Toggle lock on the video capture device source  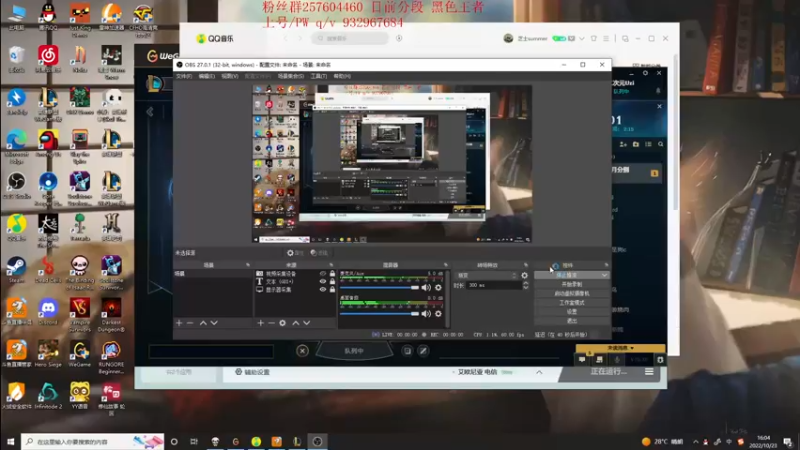[x=333, y=274]
